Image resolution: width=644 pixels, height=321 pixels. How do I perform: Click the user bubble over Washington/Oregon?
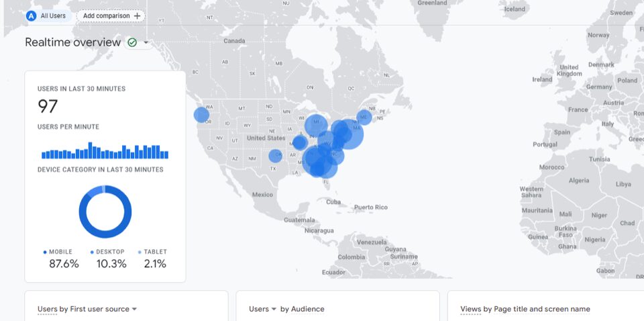click(201, 115)
